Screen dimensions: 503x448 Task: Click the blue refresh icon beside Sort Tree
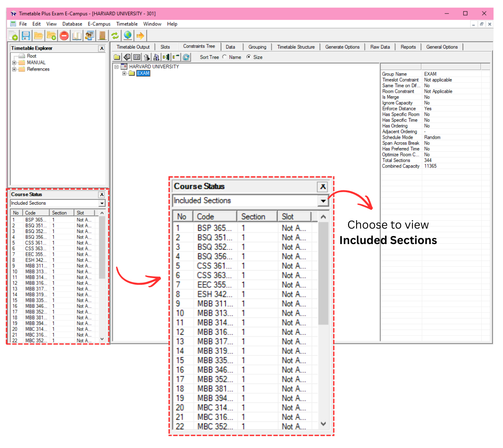click(186, 57)
